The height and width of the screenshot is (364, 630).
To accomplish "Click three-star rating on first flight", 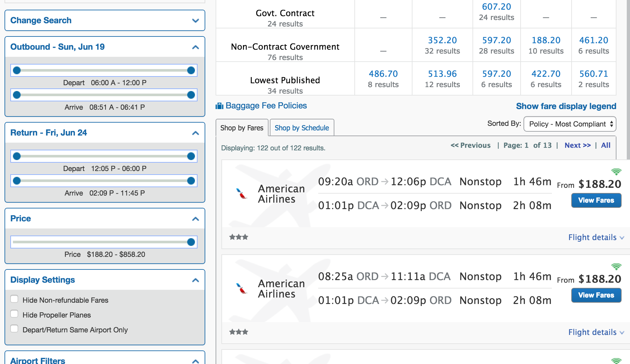I will tap(239, 237).
